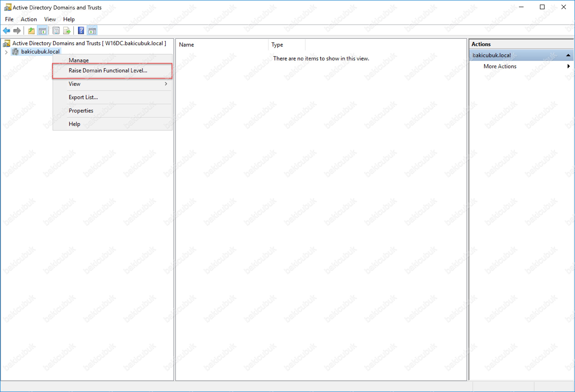The width and height of the screenshot is (575, 392).
Task: Click More Actions in Actions pane
Action: 500,66
